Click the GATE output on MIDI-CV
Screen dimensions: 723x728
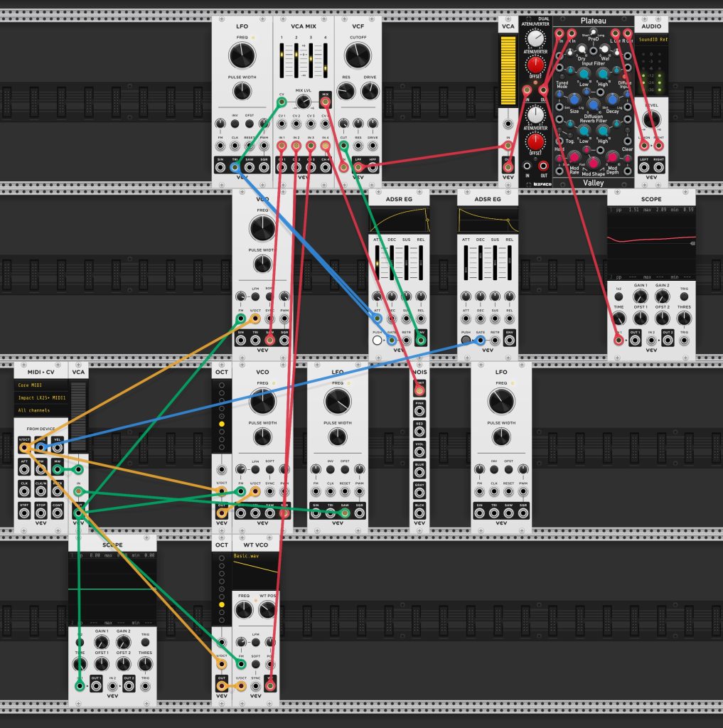(41, 448)
